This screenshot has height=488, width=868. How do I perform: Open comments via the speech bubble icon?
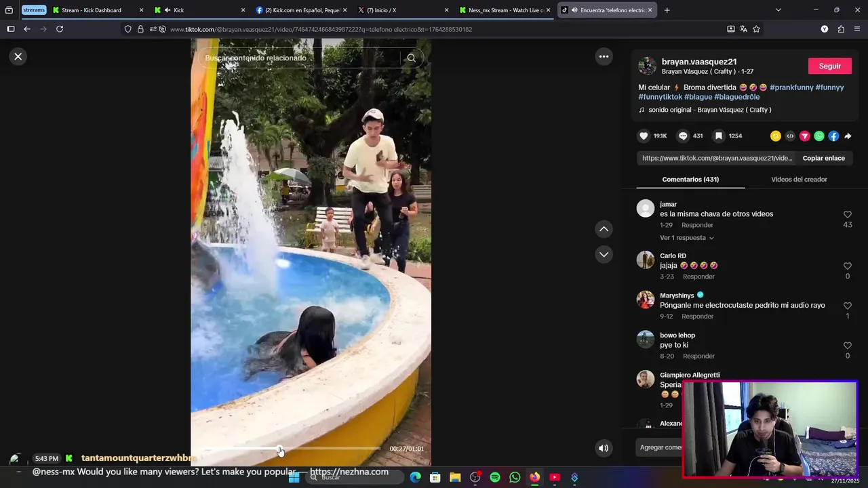click(683, 136)
